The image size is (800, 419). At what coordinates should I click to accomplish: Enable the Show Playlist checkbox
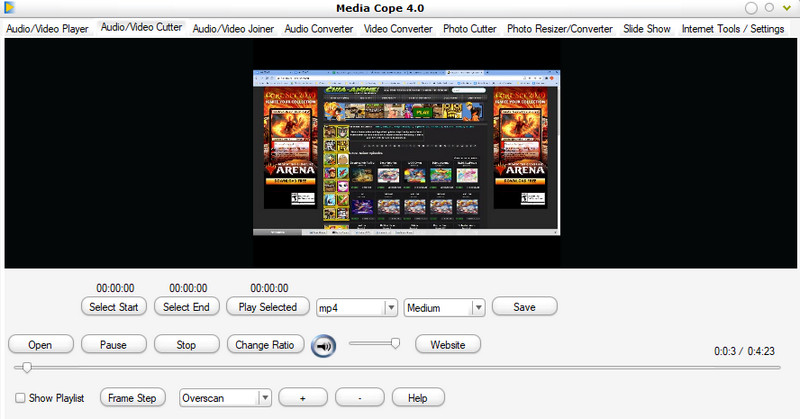click(x=20, y=398)
